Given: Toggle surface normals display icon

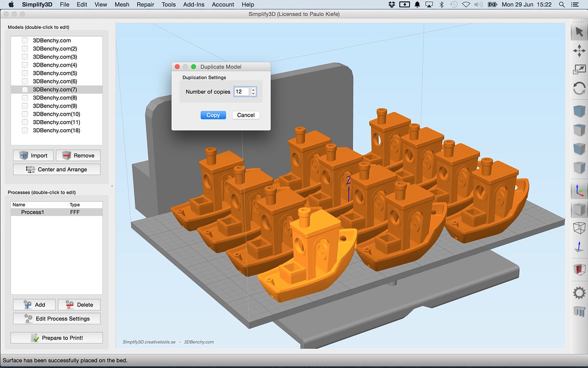Looking at the screenshot, I should tap(579, 246).
